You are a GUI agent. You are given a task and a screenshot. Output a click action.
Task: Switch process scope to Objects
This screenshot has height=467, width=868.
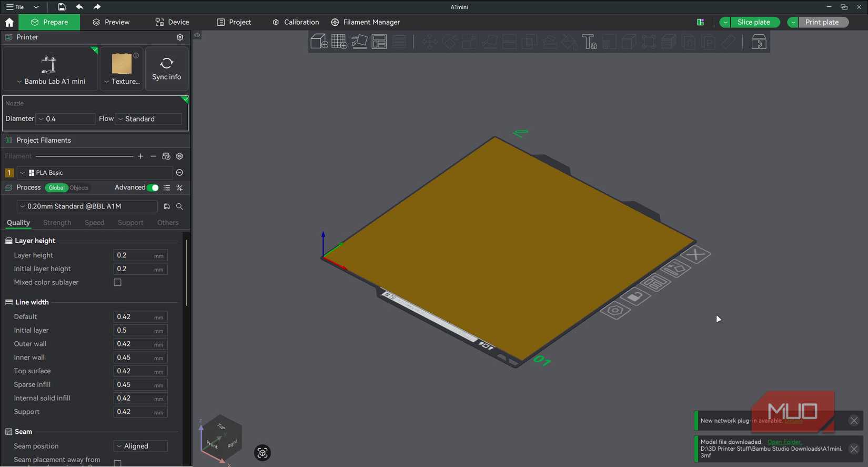[x=79, y=188]
